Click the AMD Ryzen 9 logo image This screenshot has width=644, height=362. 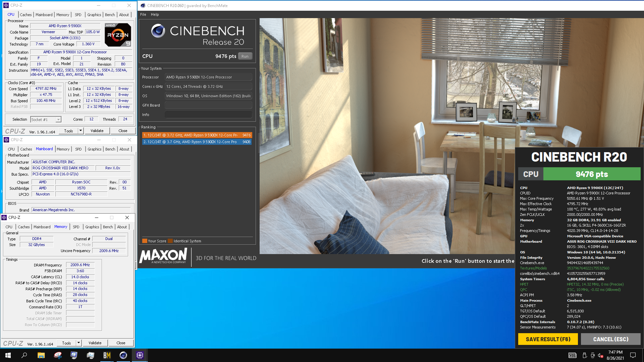click(x=118, y=35)
